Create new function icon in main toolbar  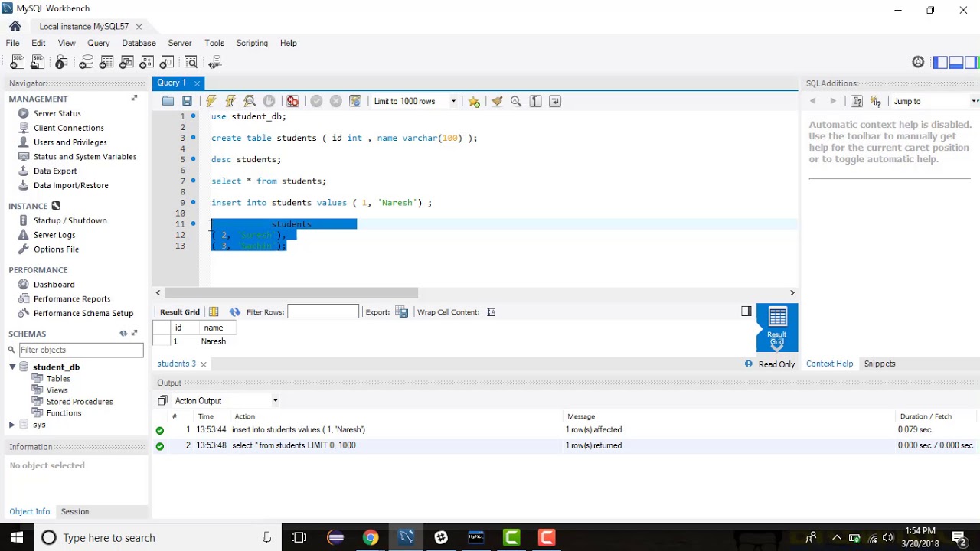167,62
